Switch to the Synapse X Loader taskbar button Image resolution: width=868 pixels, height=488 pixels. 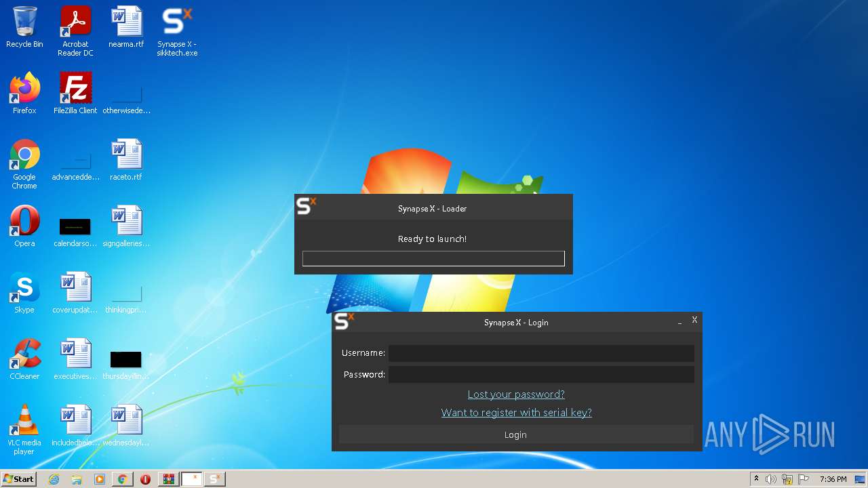click(192, 479)
